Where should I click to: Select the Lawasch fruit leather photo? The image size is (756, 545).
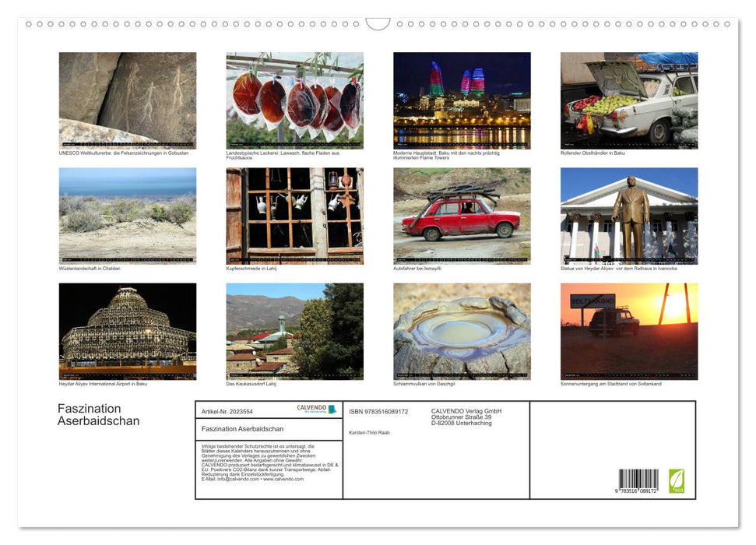pyautogui.click(x=294, y=99)
